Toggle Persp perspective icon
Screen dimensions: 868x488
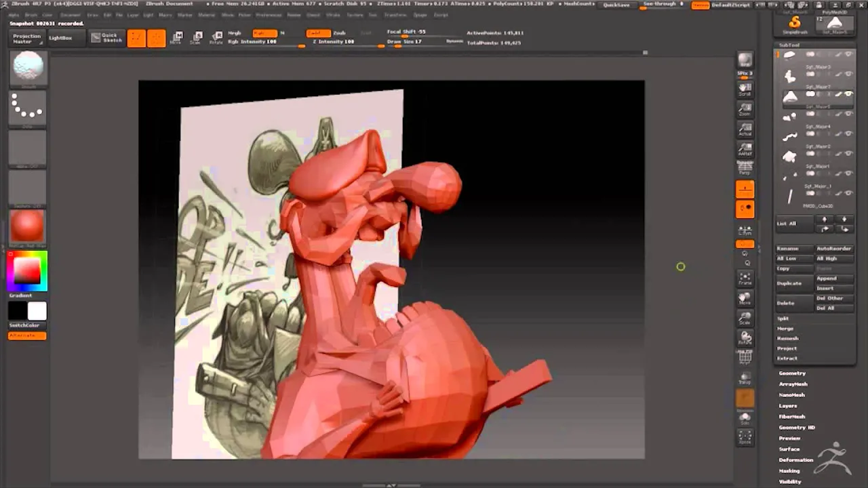745,167
